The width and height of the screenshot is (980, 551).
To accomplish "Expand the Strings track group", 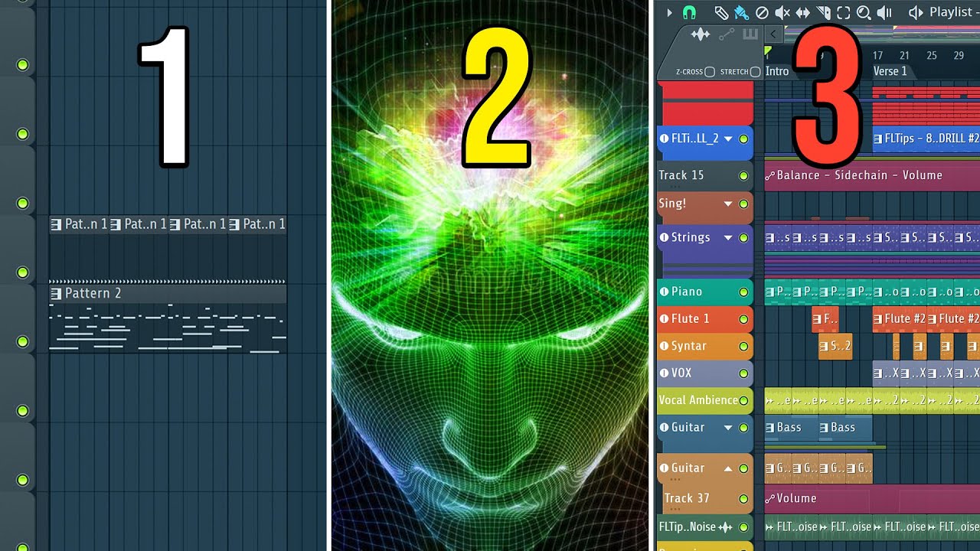I will click(728, 237).
